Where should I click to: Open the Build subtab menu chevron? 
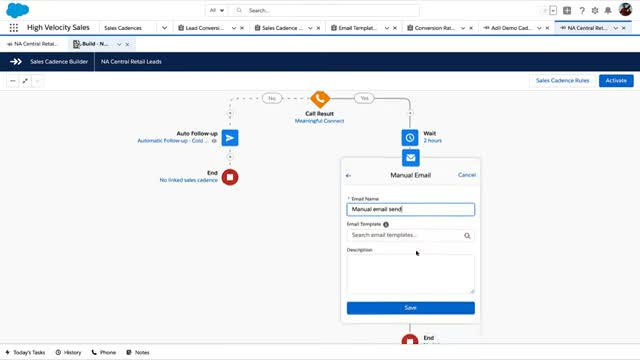(x=119, y=44)
